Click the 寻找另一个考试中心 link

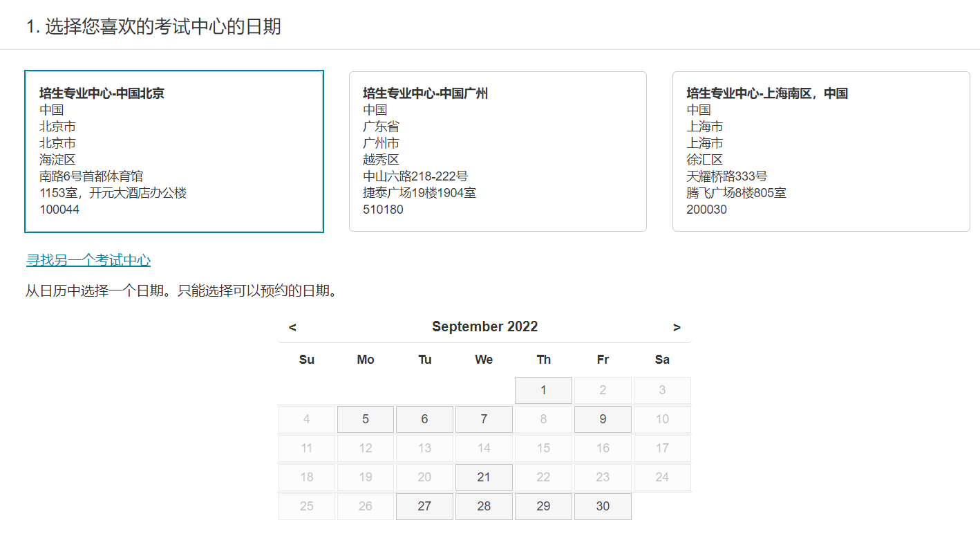pos(88,260)
